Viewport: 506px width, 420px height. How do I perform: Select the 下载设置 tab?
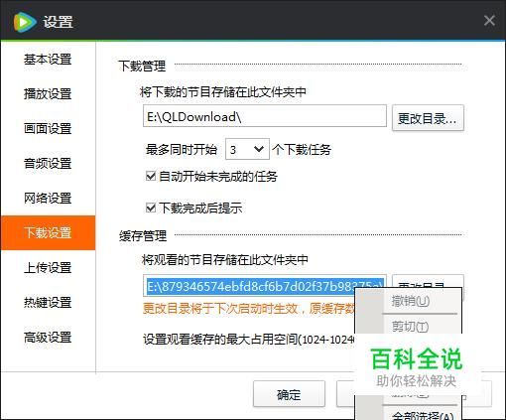point(48,232)
